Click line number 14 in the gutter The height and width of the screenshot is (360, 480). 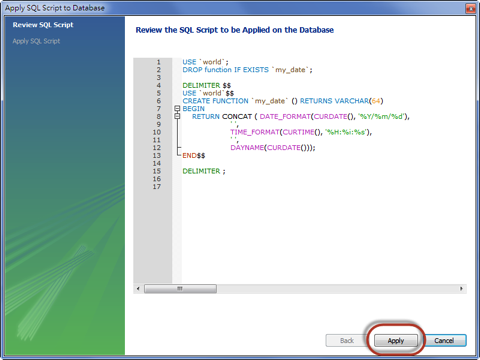tap(157, 163)
